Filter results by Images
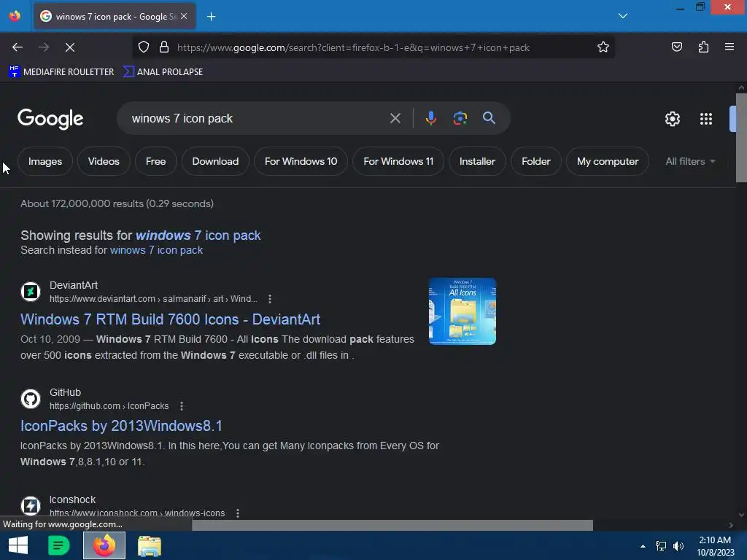Image resolution: width=747 pixels, height=560 pixels. [45, 161]
